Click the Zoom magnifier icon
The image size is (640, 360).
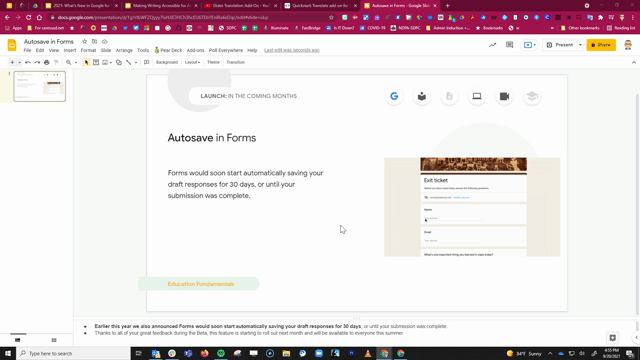click(x=69, y=62)
